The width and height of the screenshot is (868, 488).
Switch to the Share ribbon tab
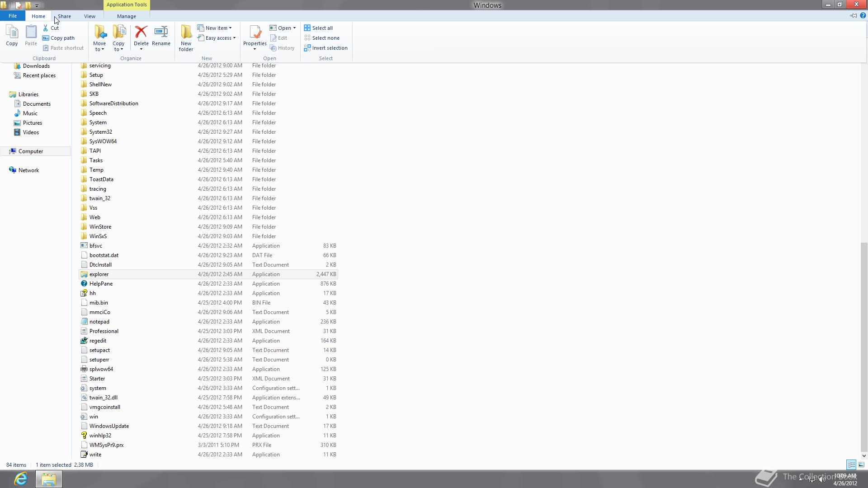[x=64, y=16]
